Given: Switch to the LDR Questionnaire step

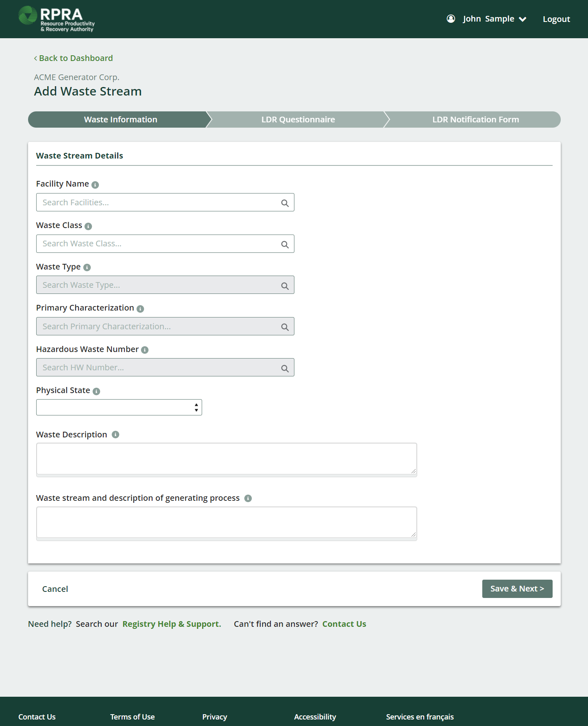Looking at the screenshot, I should pos(298,120).
